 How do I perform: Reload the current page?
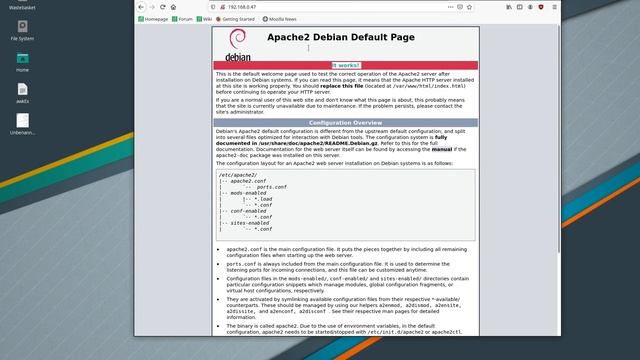click(x=163, y=7)
